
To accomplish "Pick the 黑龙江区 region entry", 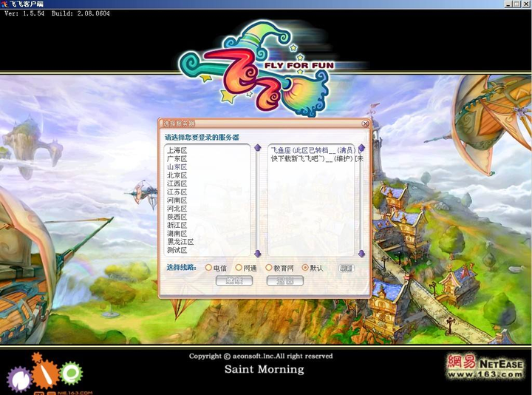I will coord(180,242).
